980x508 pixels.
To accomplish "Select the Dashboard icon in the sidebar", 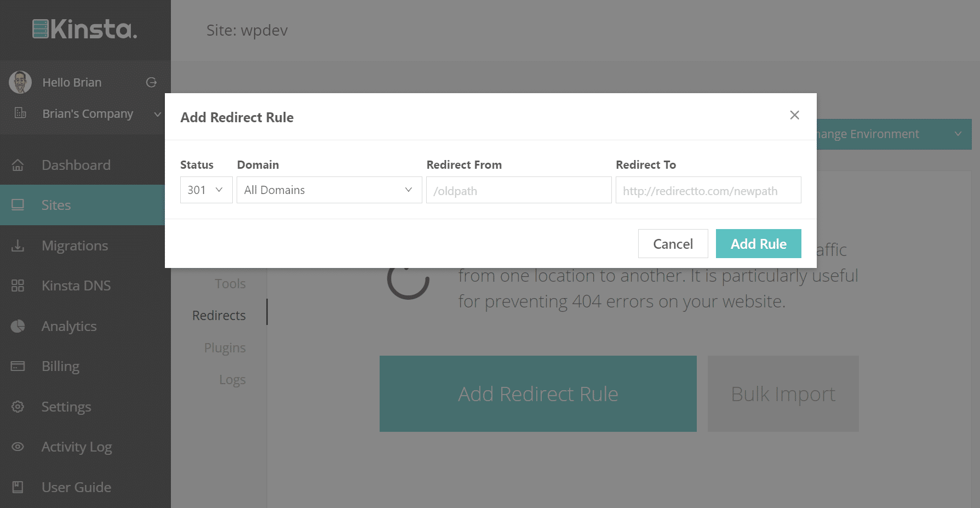I will pos(18,164).
